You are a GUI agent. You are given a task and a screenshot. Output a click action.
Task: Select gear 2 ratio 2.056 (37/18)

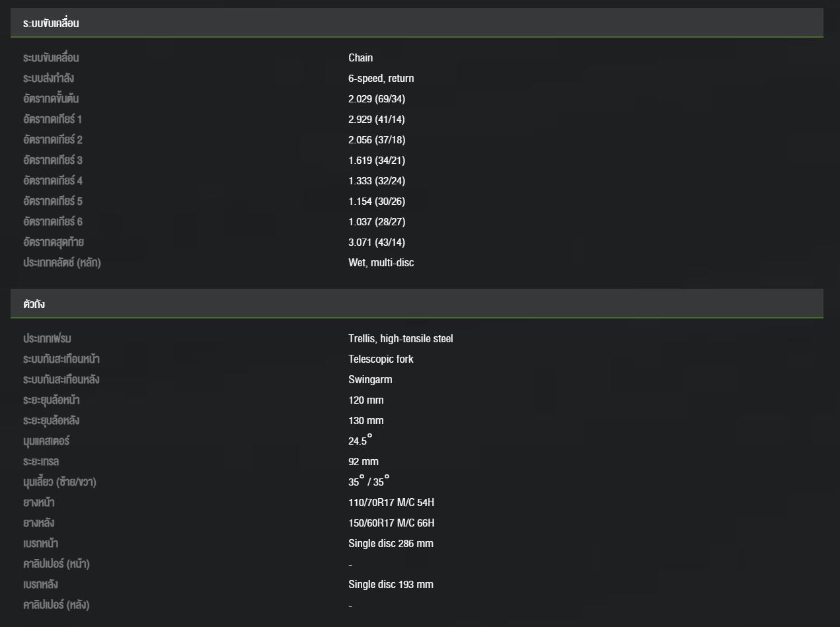point(377,140)
